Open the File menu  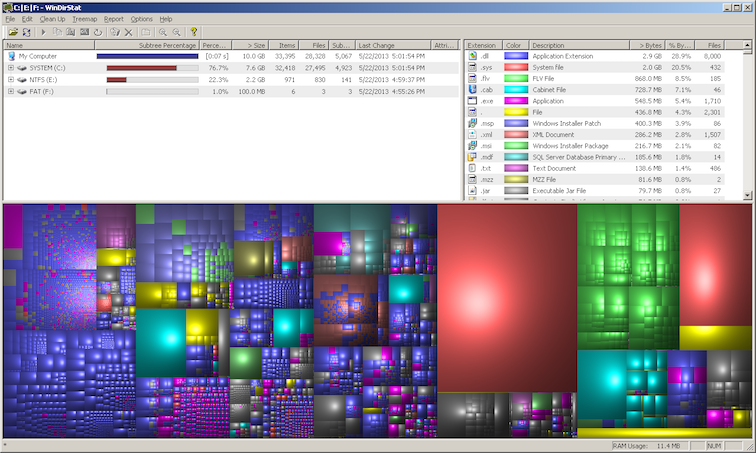tap(10, 19)
